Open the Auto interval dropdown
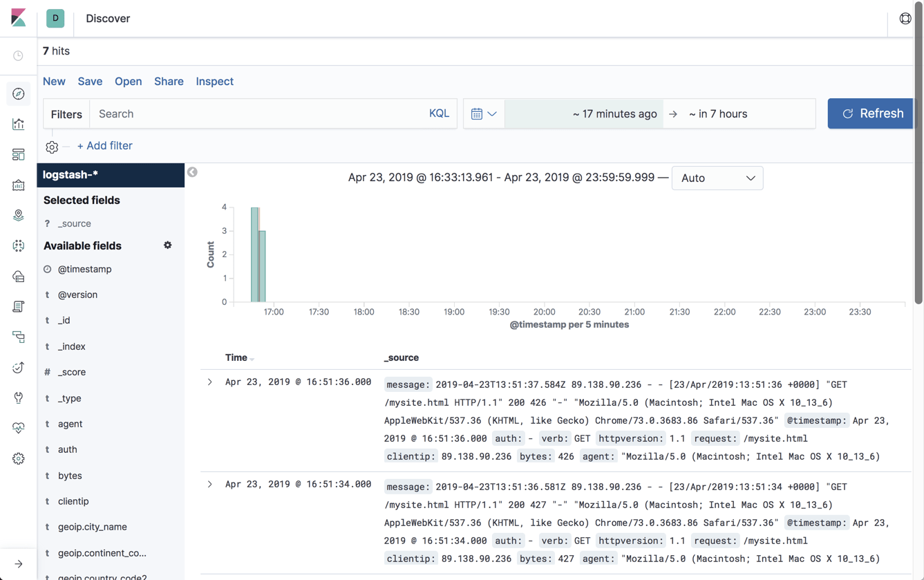Viewport: 924px width, 580px height. coord(717,178)
